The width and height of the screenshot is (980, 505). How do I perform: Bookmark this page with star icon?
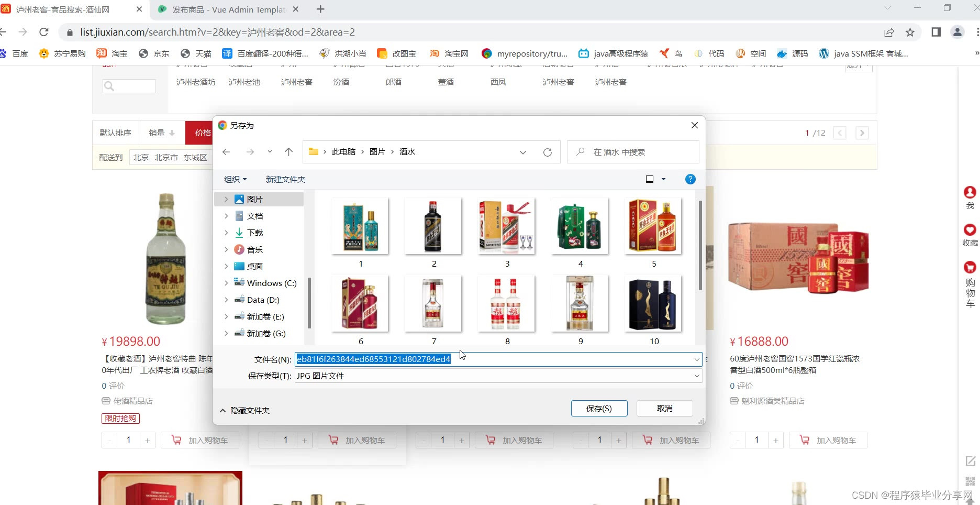tap(910, 32)
